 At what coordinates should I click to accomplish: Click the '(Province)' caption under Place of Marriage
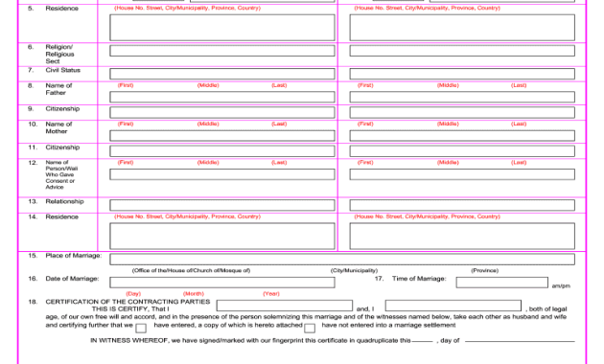(x=484, y=270)
